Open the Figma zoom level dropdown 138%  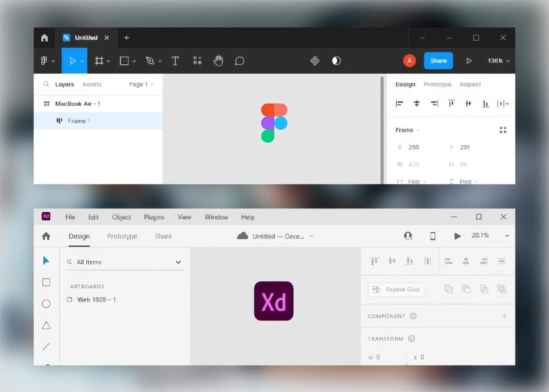498,61
